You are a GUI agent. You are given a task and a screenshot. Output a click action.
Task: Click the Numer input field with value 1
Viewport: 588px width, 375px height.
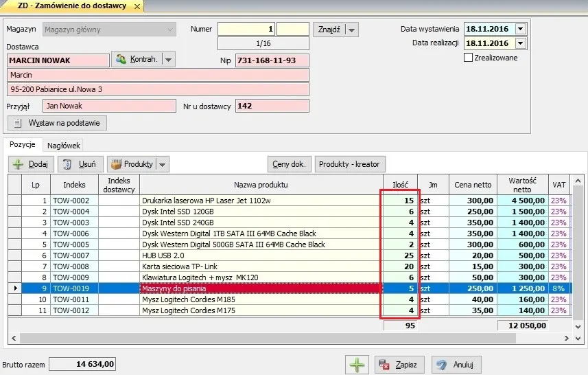tap(246, 29)
